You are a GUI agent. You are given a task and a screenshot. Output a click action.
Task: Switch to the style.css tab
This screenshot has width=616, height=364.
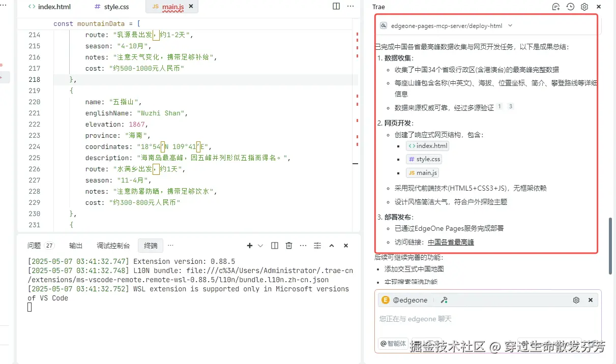click(112, 7)
